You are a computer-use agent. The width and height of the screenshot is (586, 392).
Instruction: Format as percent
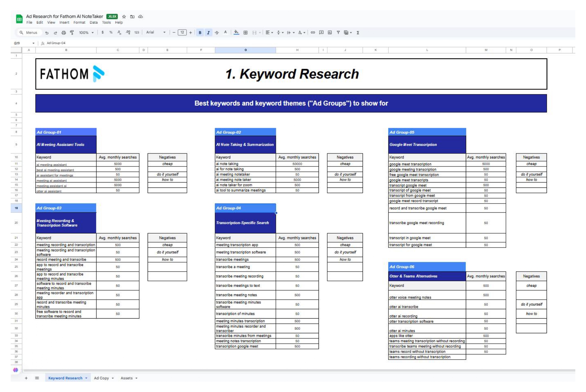coord(111,33)
